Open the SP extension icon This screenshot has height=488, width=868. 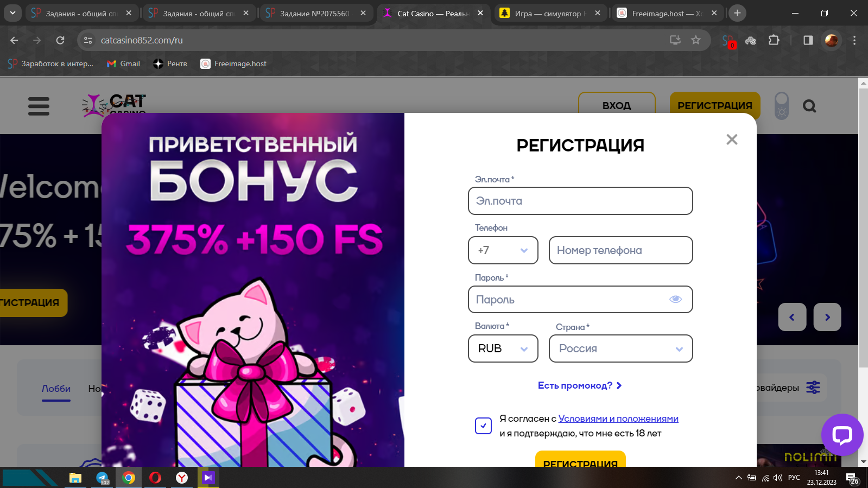(x=728, y=41)
